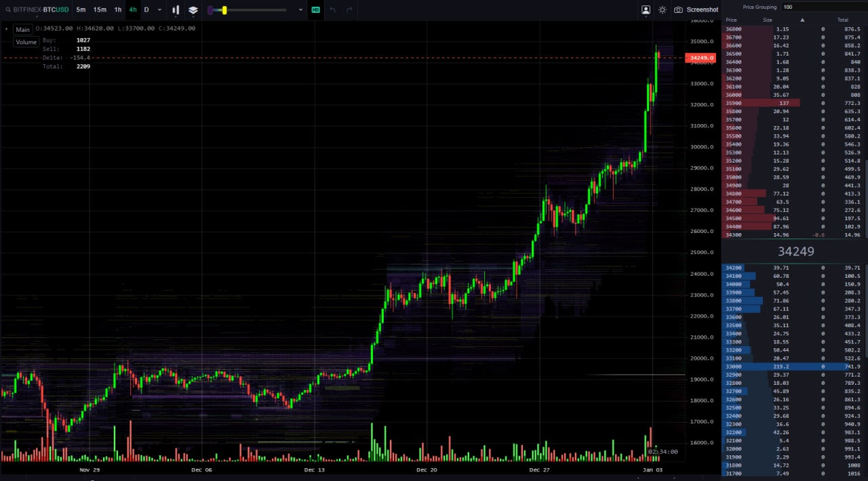Click the red 34249.0 current price label

(701, 58)
